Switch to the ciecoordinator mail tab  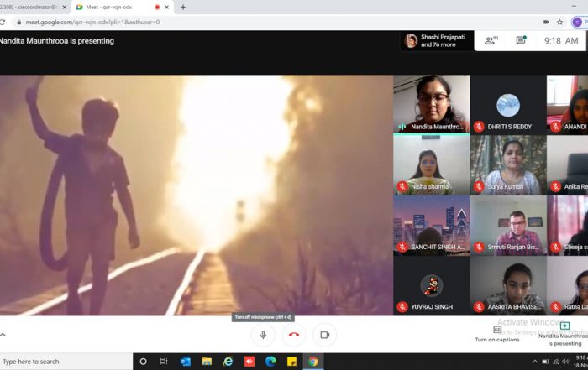point(31,7)
